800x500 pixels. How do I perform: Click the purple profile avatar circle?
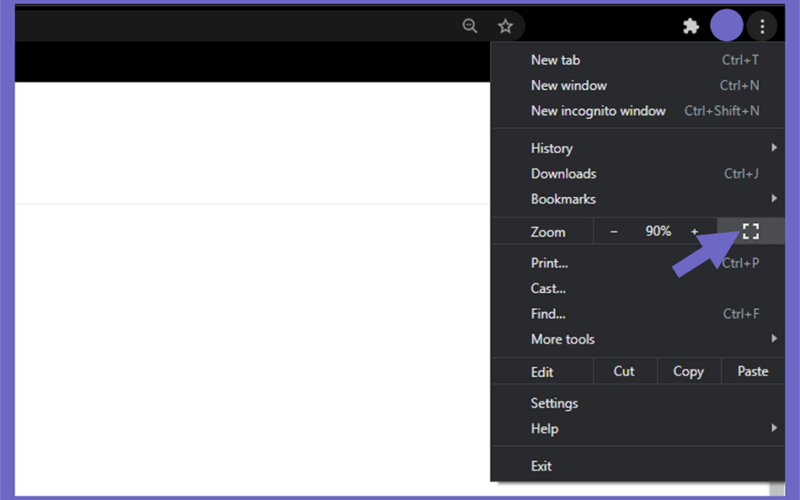(727, 25)
